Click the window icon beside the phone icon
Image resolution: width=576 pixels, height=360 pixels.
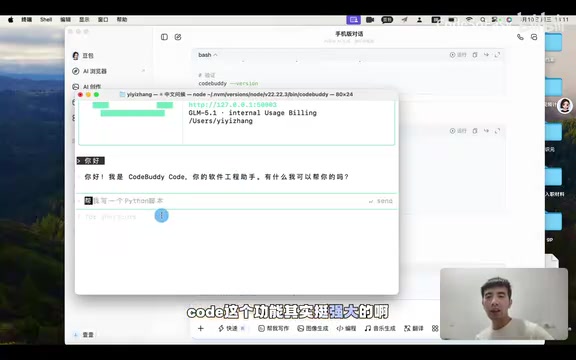click(534, 37)
